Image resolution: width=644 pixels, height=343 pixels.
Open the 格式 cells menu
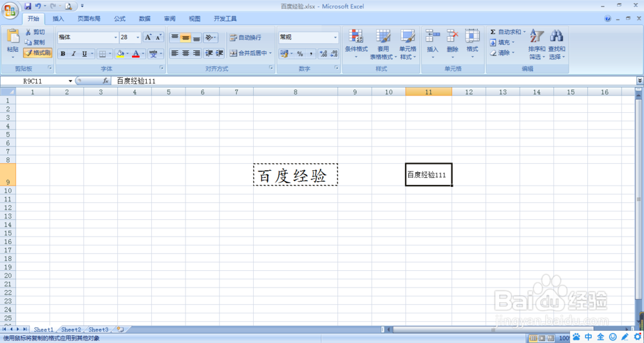point(472,44)
